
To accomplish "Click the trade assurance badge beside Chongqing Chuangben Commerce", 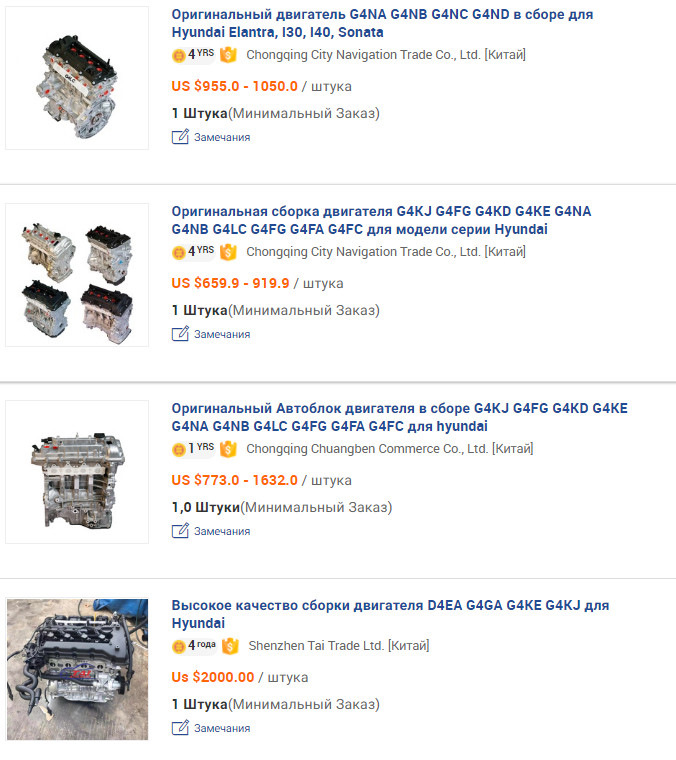I will (x=228, y=449).
